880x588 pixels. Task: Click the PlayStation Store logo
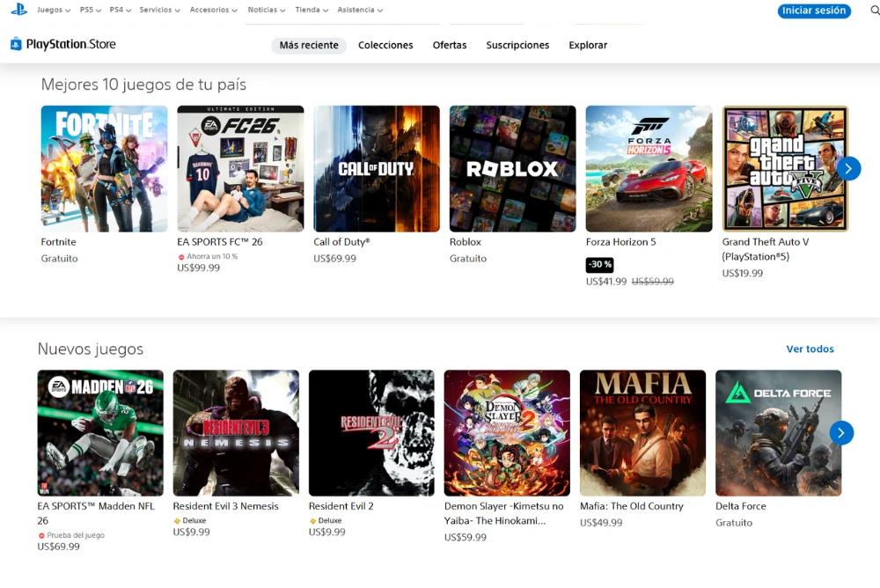click(x=62, y=43)
